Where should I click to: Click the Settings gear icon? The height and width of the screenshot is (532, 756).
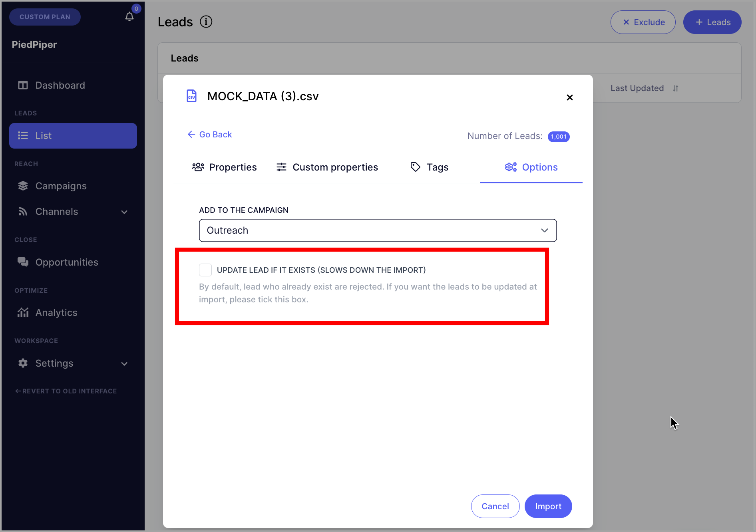pos(23,363)
